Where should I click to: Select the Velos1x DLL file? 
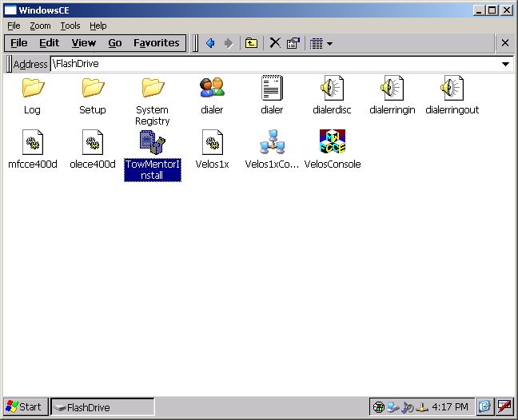coord(212,149)
